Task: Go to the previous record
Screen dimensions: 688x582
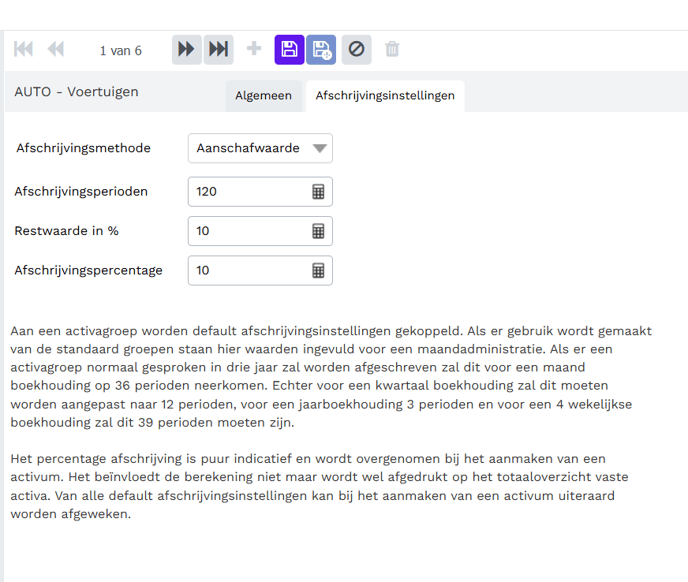Action: click(x=56, y=49)
